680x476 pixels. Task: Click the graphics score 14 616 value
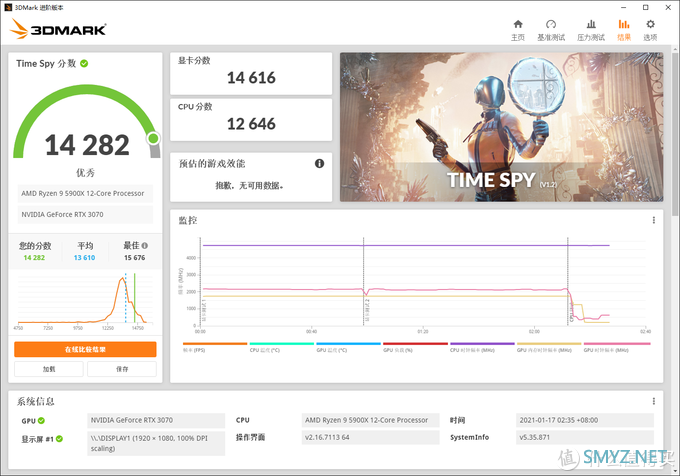click(x=251, y=78)
